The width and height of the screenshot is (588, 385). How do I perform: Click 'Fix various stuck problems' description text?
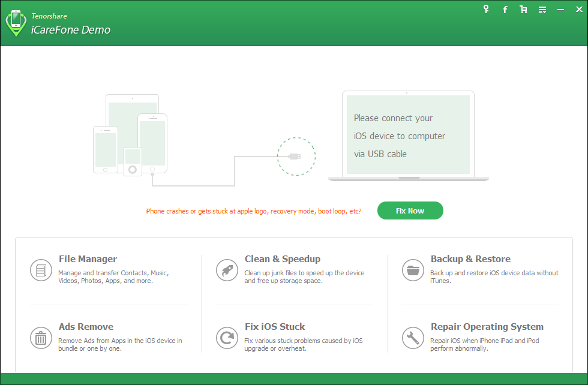(304, 344)
